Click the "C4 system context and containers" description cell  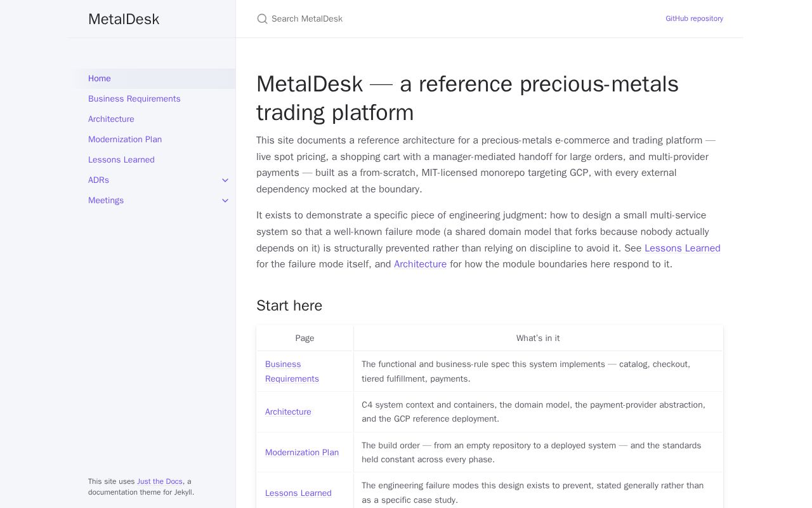point(538,412)
